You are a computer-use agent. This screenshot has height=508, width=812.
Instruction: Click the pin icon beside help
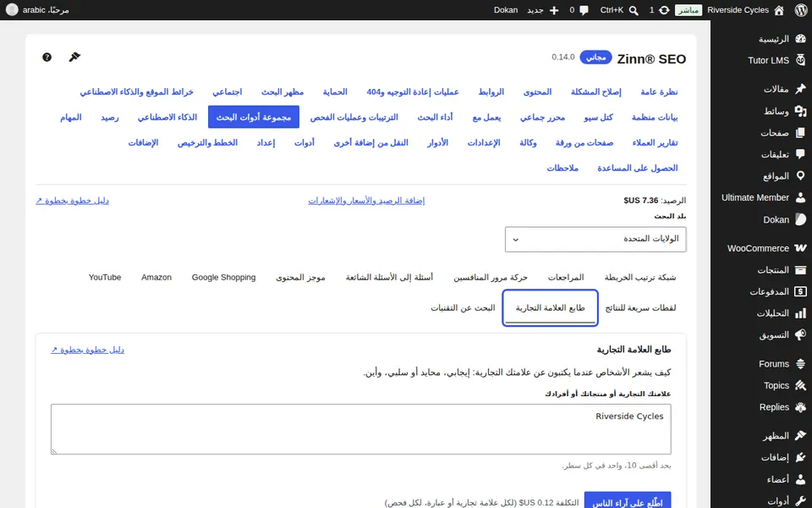(x=74, y=57)
